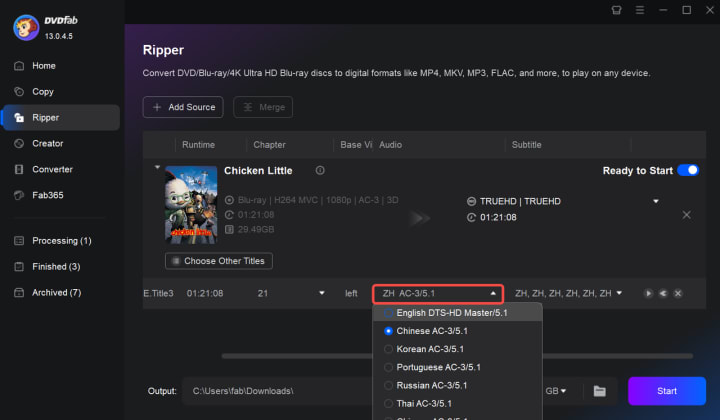Click the 29.49GB source size text
Image resolution: width=720 pixels, height=420 pixels.
[256, 230]
